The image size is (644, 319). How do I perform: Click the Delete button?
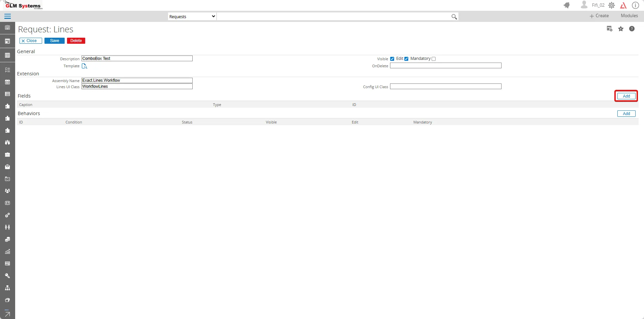[x=76, y=41]
